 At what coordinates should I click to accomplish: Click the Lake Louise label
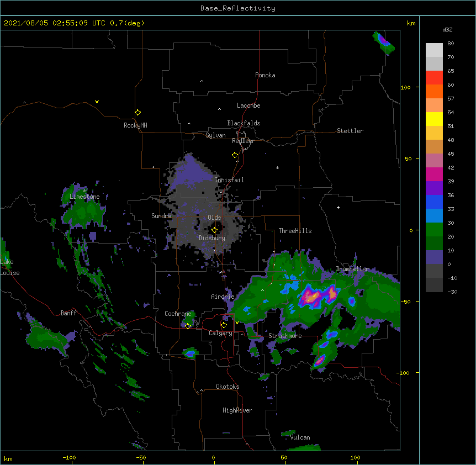tap(10, 267)
